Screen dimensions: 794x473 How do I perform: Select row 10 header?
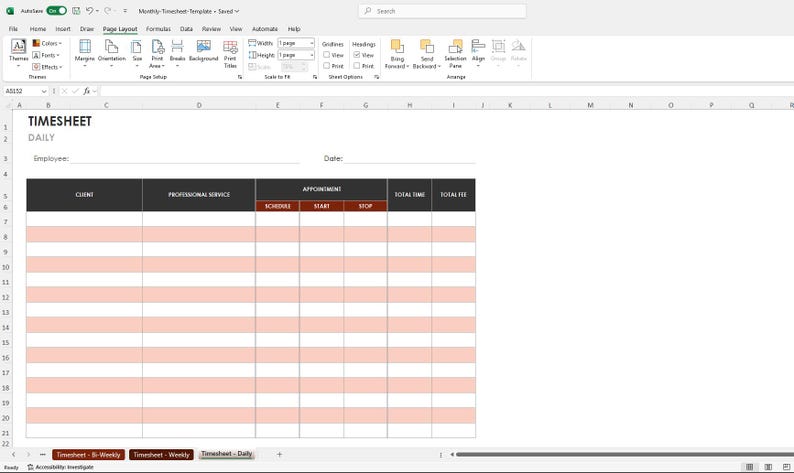6,267
